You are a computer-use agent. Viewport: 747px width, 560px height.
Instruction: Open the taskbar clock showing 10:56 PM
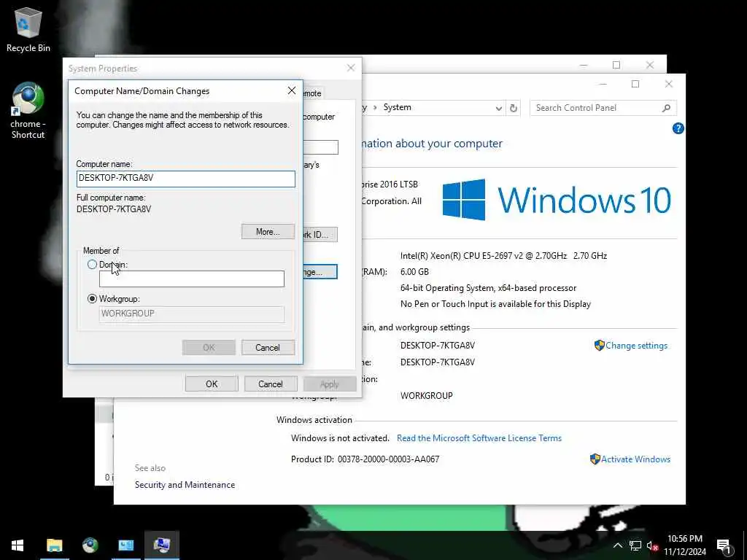[x=684, y=545]
